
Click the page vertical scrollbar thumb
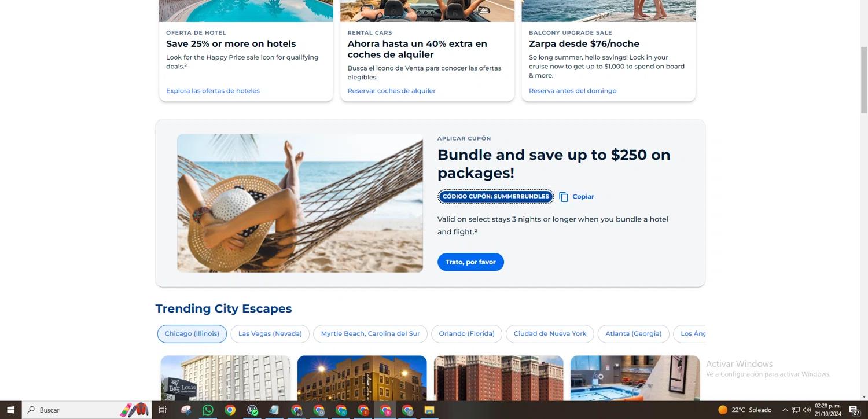coord(864,80)
